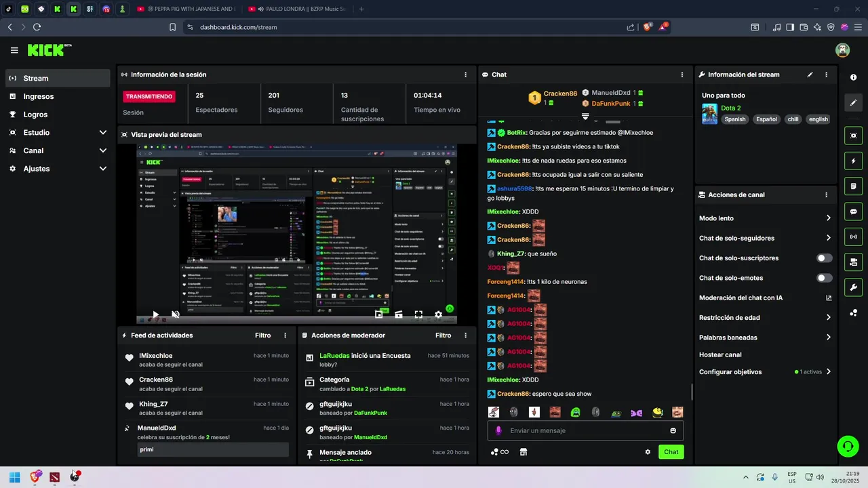This screenshot has width=868, height=488.
Task: Open options menu for Información de la sesión
Action: click(x=465, y=75)
